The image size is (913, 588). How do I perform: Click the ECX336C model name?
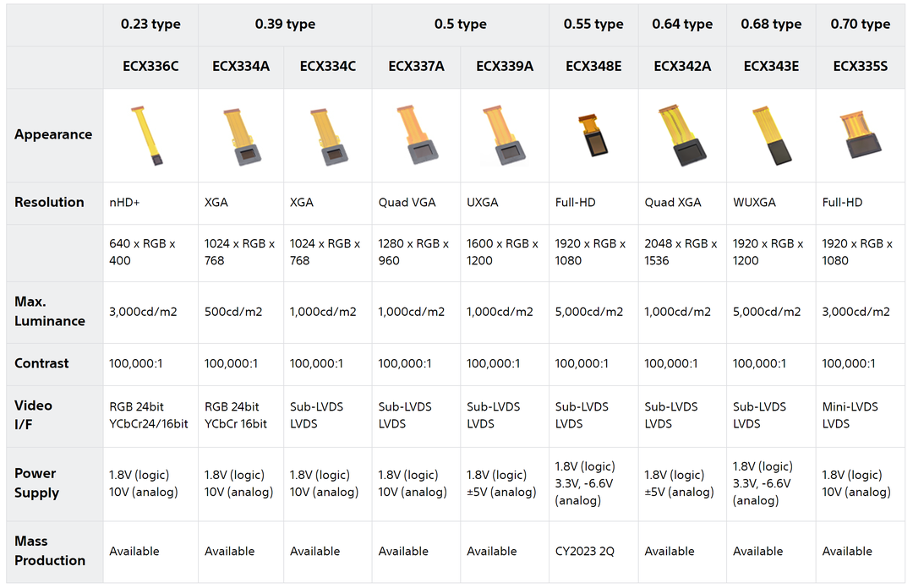[150, 66]
